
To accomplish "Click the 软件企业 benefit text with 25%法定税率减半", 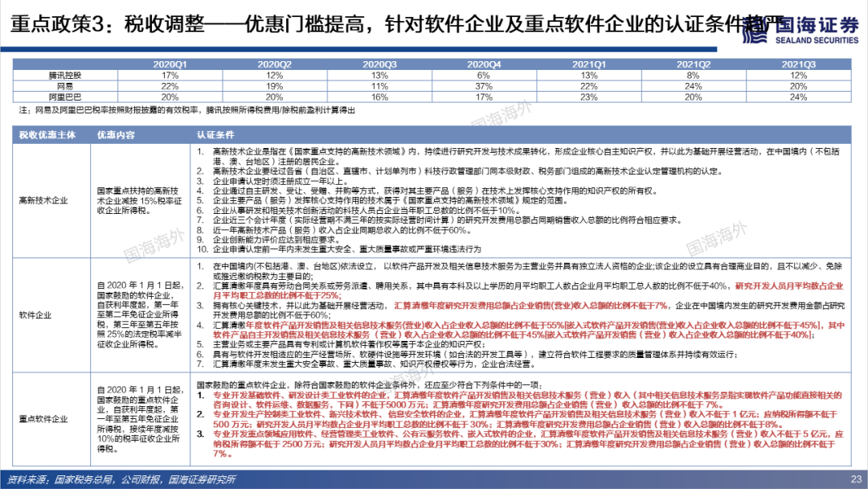I will coord(140,314).
